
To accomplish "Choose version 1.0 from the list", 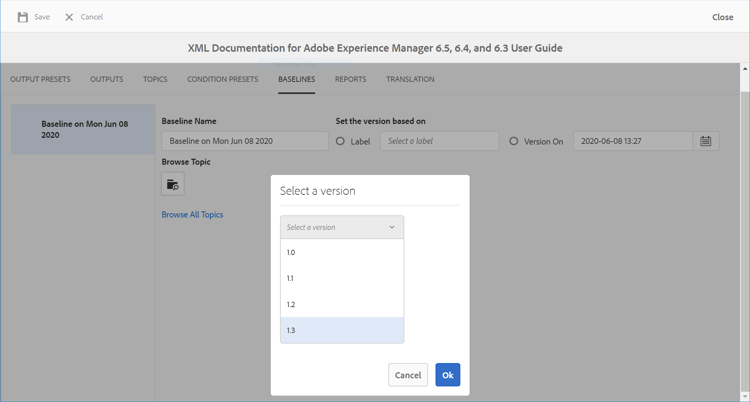I will [x=342, y=252].
